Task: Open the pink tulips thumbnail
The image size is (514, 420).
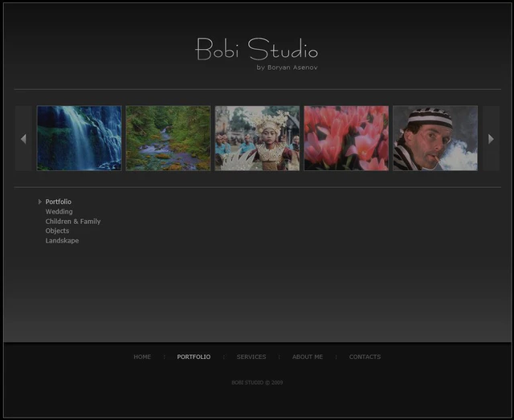Action: (346, 138)
